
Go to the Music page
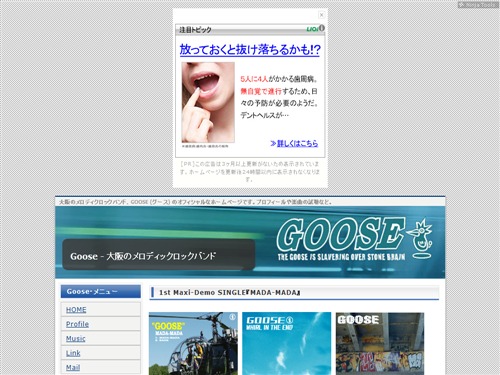coord(76,338)
